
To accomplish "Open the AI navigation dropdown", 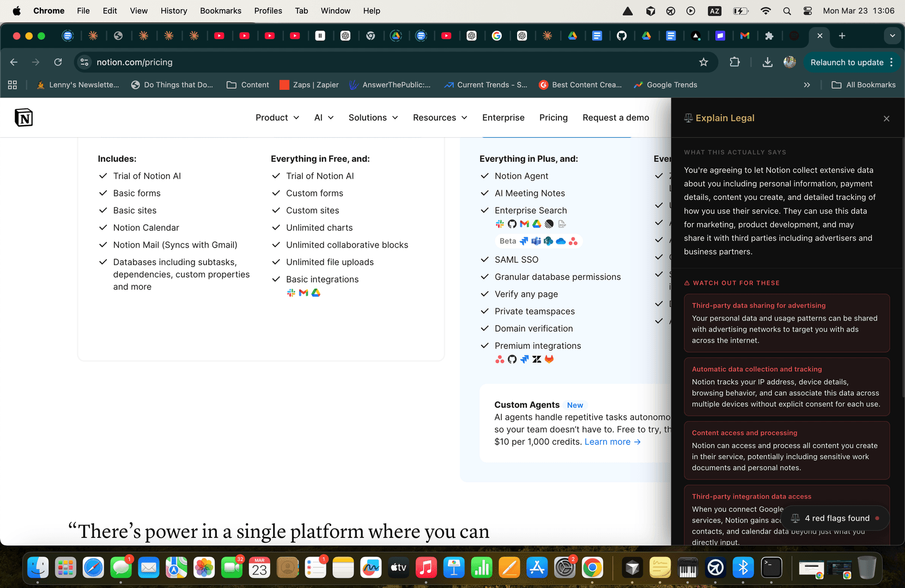I will click(324, 118).
